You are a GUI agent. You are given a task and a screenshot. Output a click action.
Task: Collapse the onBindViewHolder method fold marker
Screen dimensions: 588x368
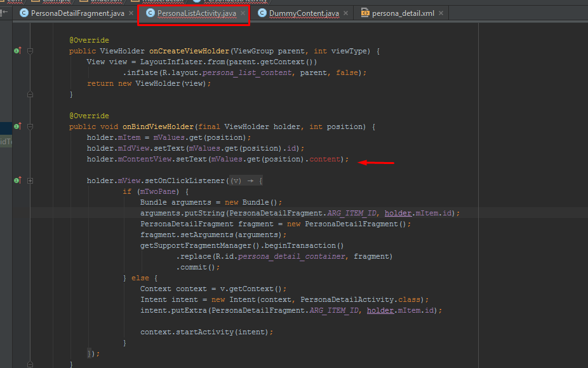click(30, 126)
